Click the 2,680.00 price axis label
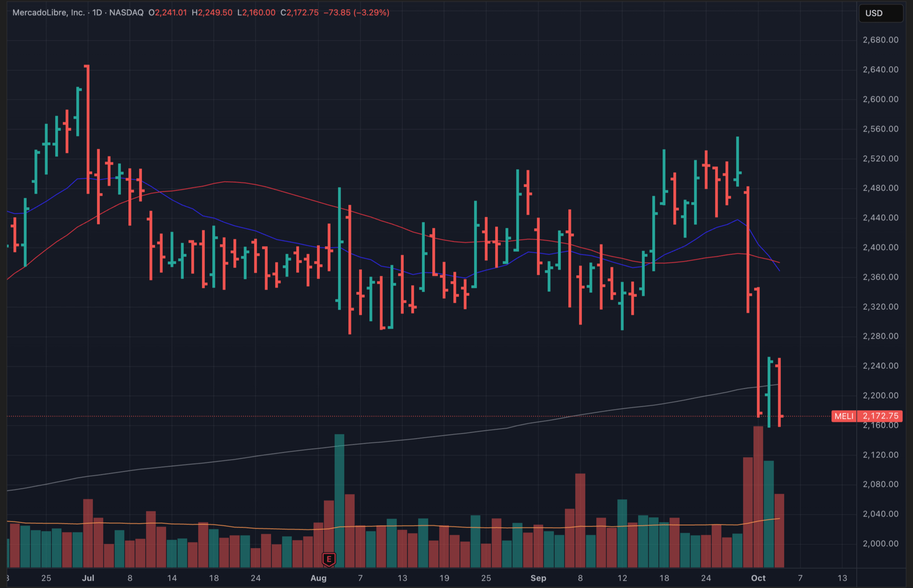 880,40
